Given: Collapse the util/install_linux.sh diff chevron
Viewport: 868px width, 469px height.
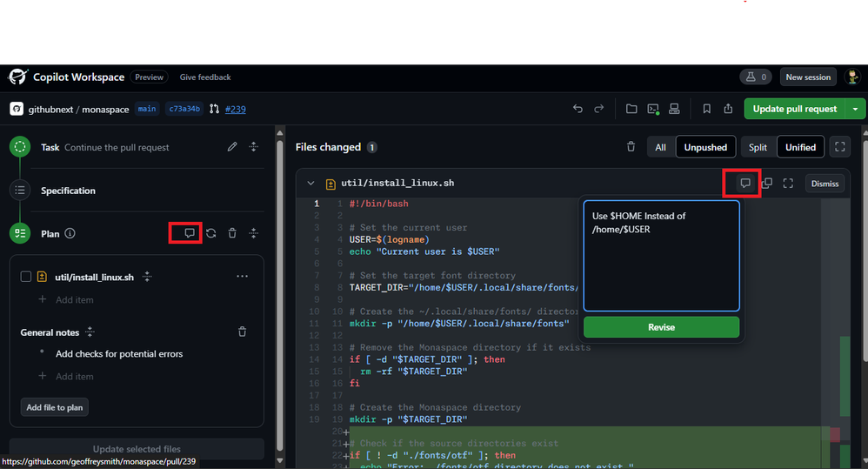Looking at the screenshot, I should [x=310, y=184].
